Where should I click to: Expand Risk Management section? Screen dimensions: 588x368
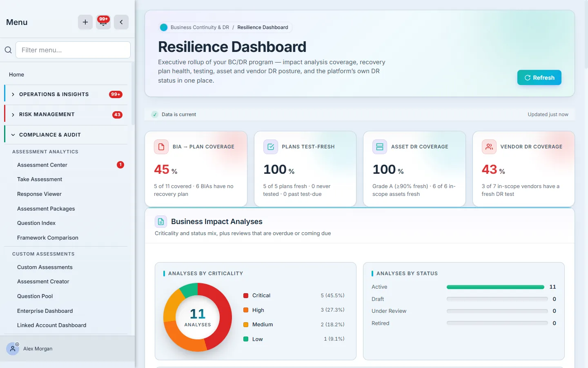[x=66, y=114]
